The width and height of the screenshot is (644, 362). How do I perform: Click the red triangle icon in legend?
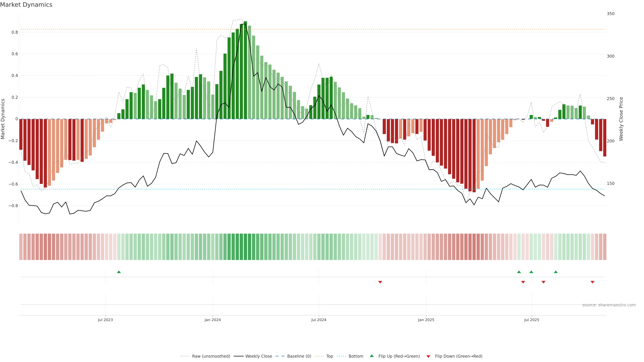428,356
